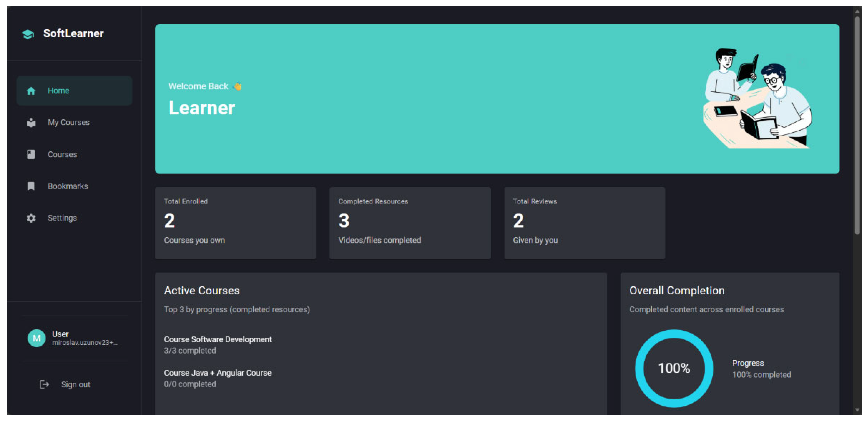Click the sign out arrow icon
Screen dimensions: 868x423
tap(44, 385)
